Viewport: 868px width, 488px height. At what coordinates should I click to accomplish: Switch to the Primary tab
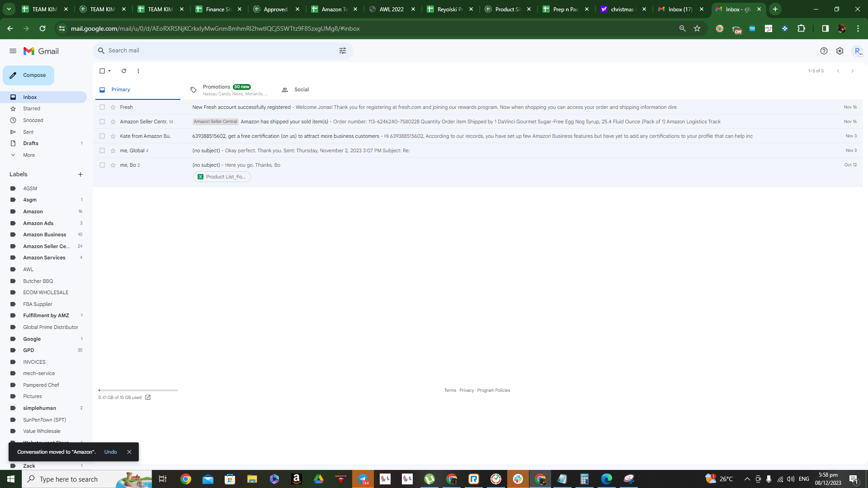point(137,89)
